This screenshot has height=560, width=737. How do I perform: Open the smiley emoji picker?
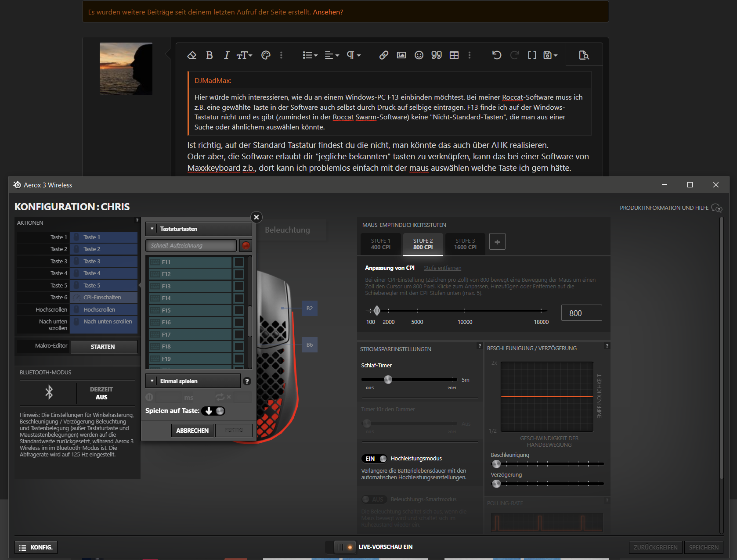pos(419,55)
